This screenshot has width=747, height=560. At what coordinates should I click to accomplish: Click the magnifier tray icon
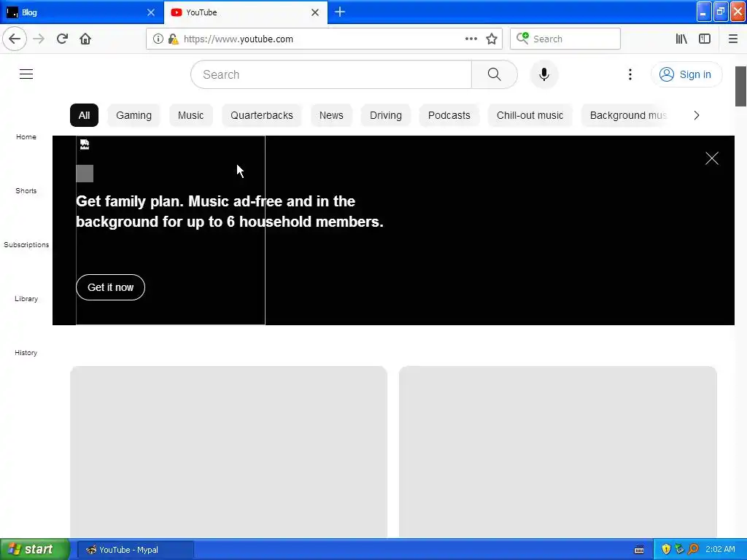(693, 549)
